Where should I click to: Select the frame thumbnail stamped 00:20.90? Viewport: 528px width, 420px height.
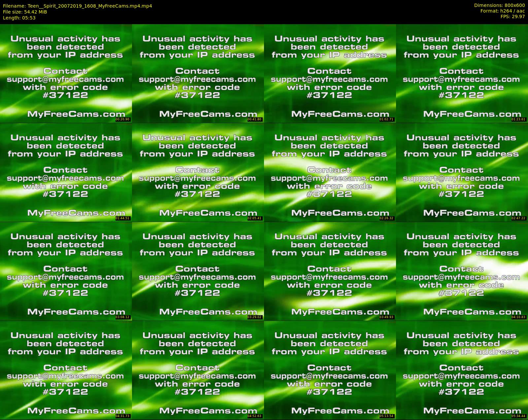pyautogui.click(x=66, y=73)
